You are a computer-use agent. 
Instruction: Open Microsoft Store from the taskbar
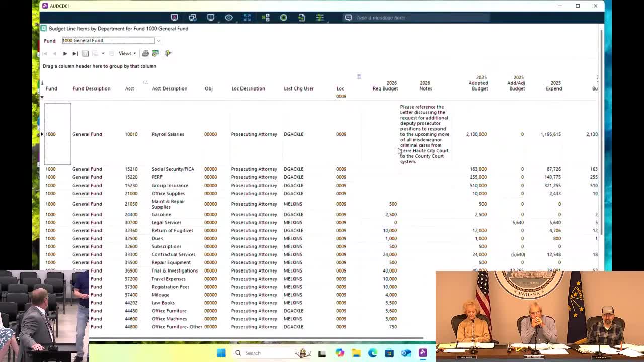[389, 353]
